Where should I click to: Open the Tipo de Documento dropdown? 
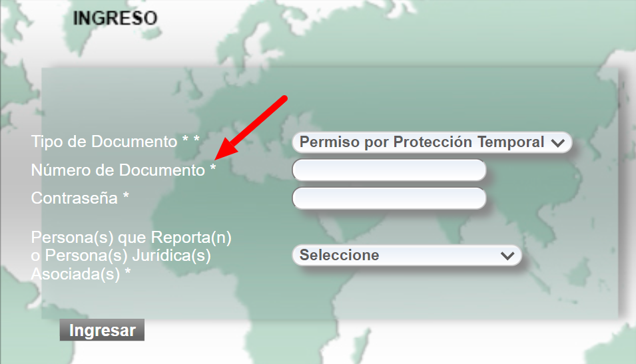click(x=432, y=142)
